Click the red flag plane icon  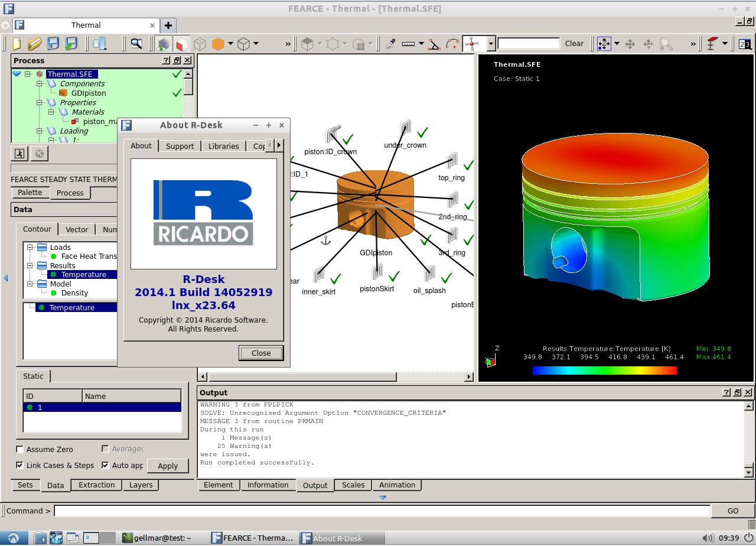pos(712,44)
